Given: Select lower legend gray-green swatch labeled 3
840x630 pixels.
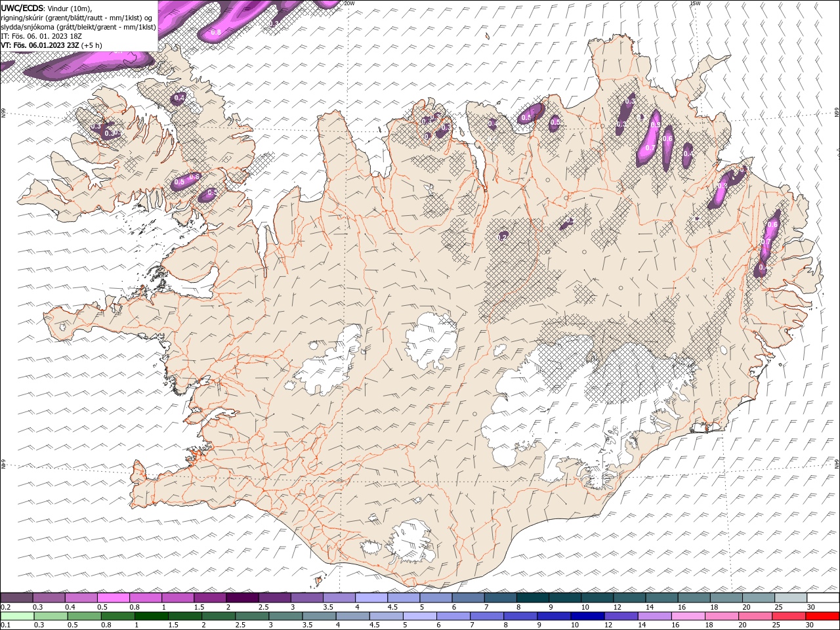Looking at the screenshot, I should click(285, 616).
